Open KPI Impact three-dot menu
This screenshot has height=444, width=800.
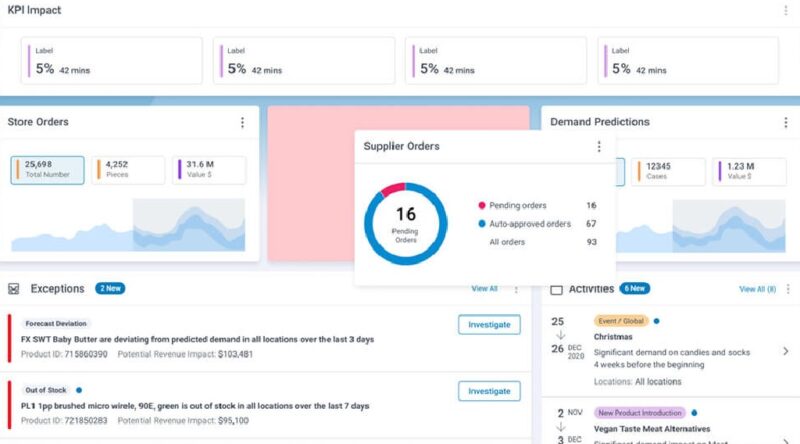pos(785,11)
